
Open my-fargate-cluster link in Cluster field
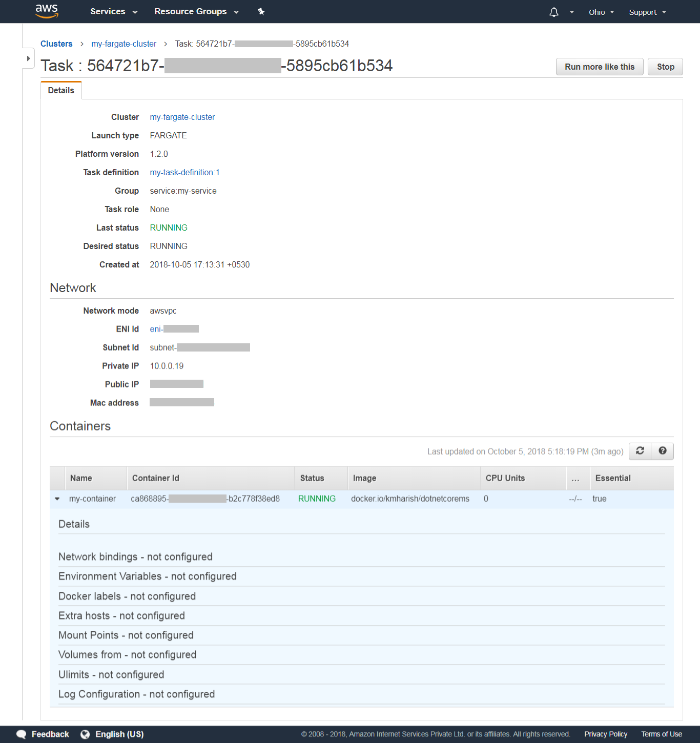(x=182, y=117)
